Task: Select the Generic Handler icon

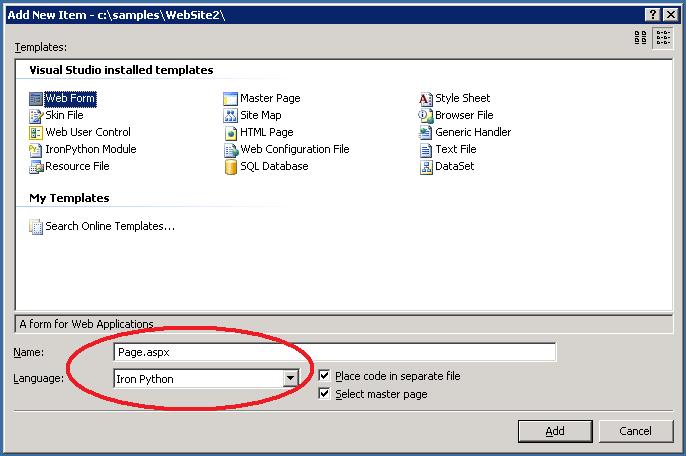Action: point(426,133)
